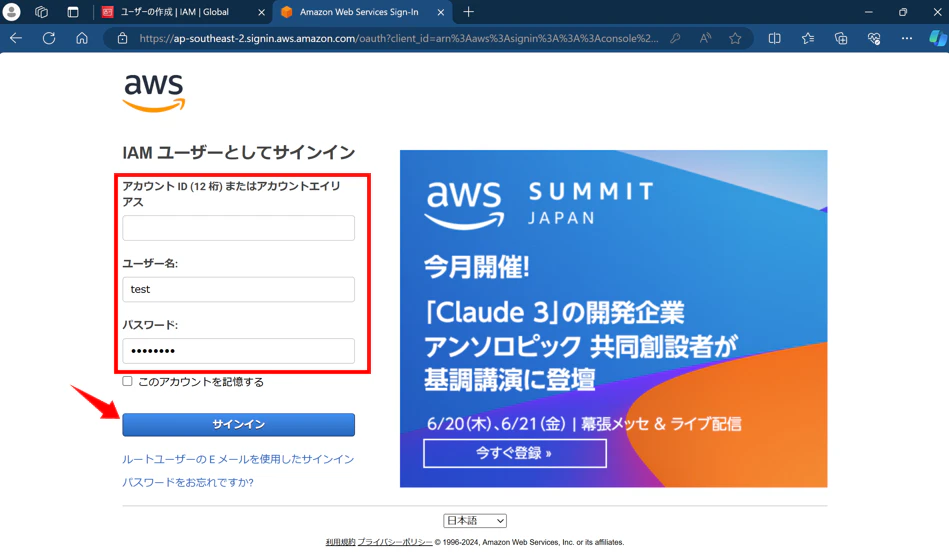Viewport: 949px width, 556px height.
Task: Expand the 日本語 language dropdown
Action: [x=475, y=520]
